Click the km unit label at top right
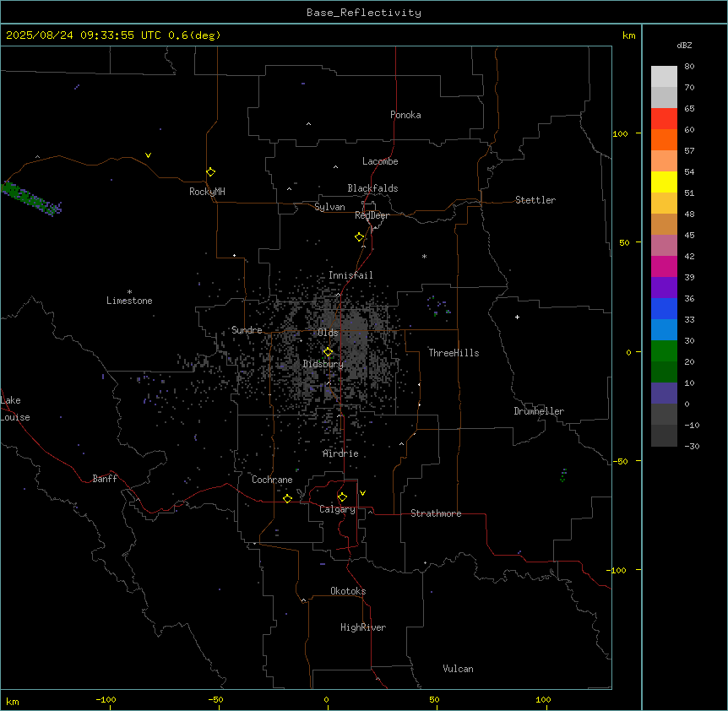The height and width of the screenshot is (711, 728). click(x=629, y=35)
